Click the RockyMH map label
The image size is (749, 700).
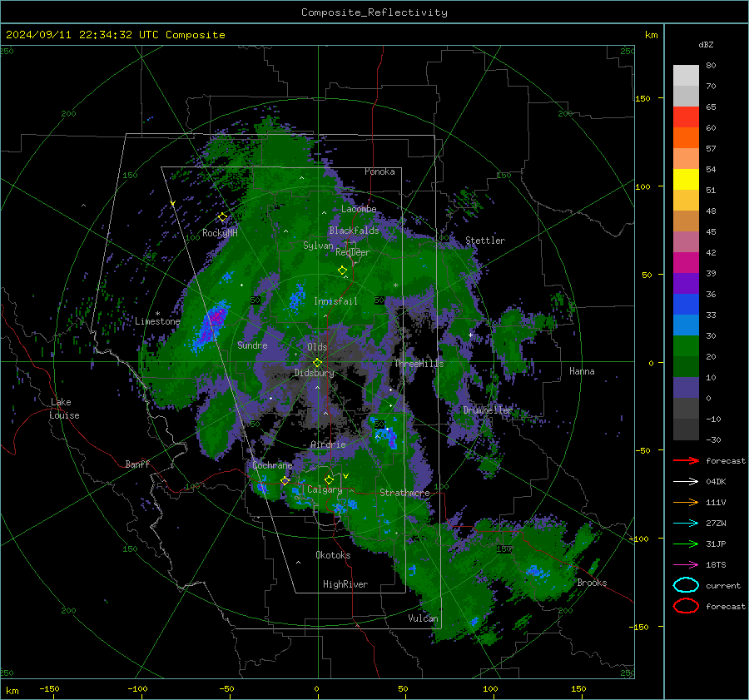coord(220,233)
